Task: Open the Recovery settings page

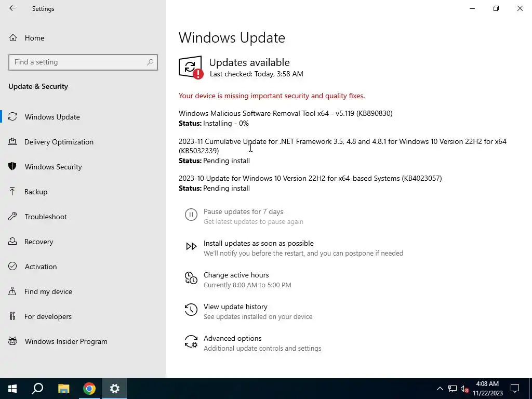Action: pyautogui.click(x=83, y=242)
